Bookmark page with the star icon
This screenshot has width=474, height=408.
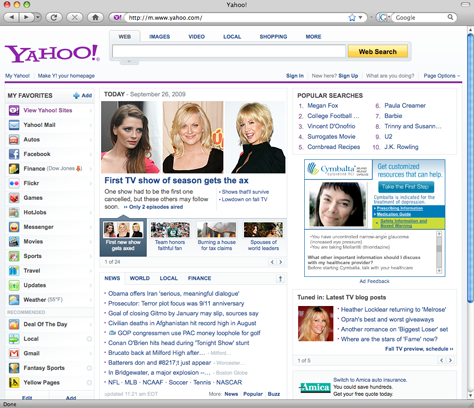click(352, 18)
